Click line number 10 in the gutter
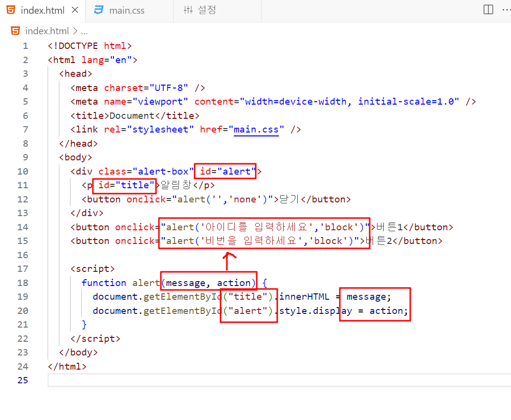This screenshot has width=511, height=420. (x=23, y=172)
